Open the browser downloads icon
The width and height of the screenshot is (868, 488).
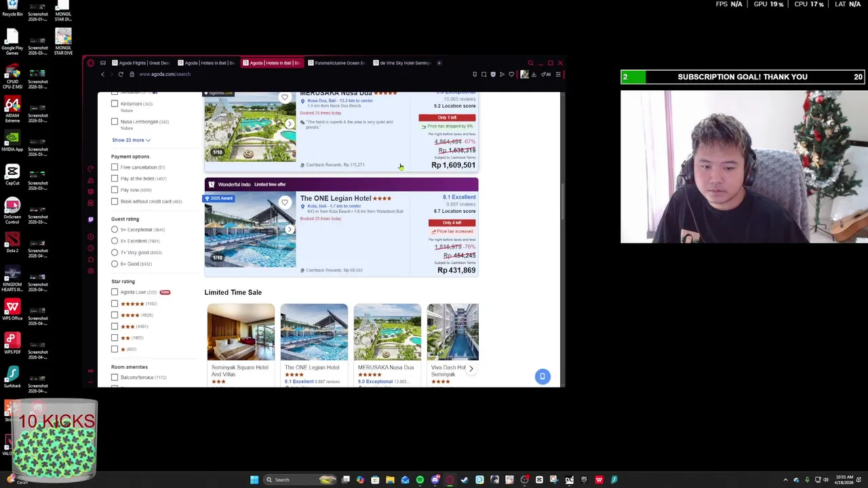point(534,74)
